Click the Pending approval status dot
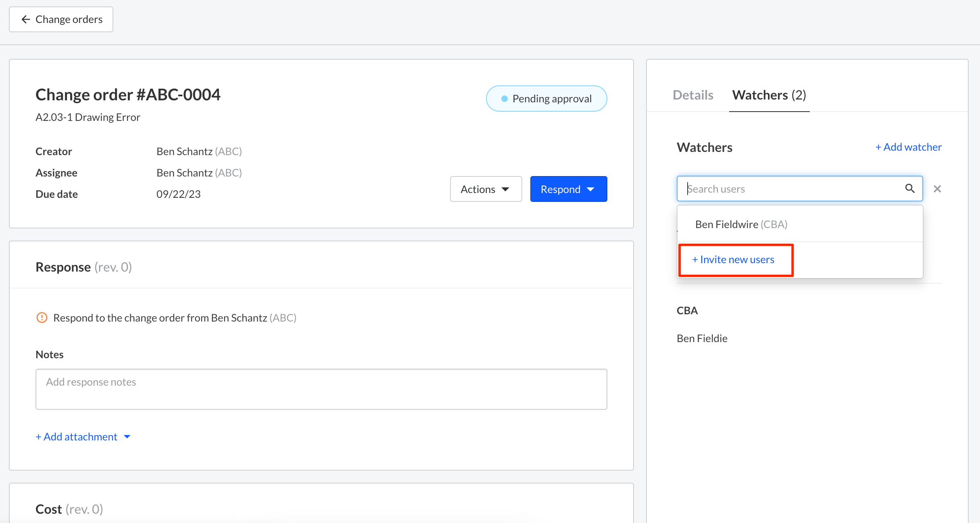This screenshot has height=523, width=980. [x=504, y=99]
